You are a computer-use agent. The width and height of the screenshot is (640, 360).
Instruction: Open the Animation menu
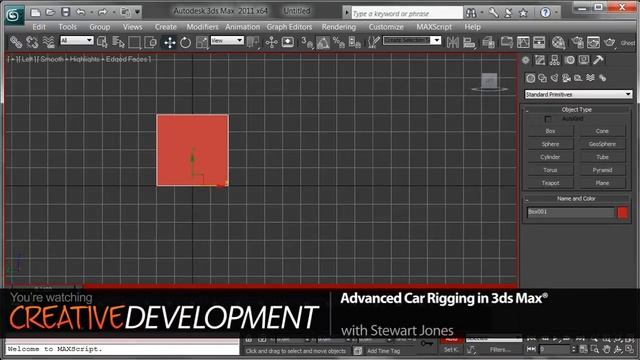tap(242, 27)
